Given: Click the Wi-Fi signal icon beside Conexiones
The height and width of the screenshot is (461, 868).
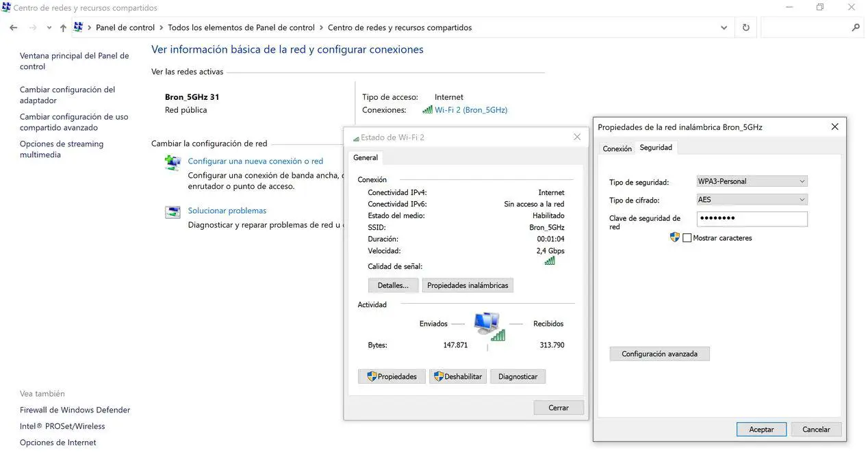Looking at the screenshot, I should click(x=427, y=110).
